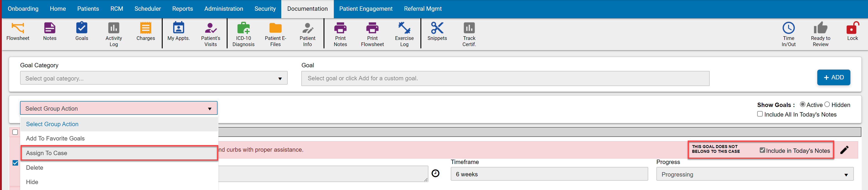Open the Select Group Action dropdown
The width and height of the screenshot is (868, 190).
[x=119, y=108]
